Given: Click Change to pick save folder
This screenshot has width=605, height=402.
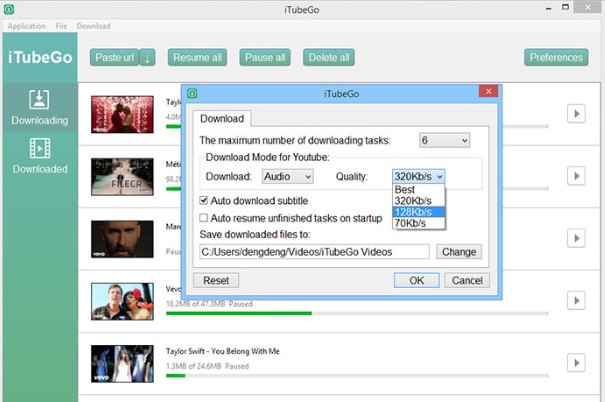Looking at the screenshot, I should click(459, 252).
